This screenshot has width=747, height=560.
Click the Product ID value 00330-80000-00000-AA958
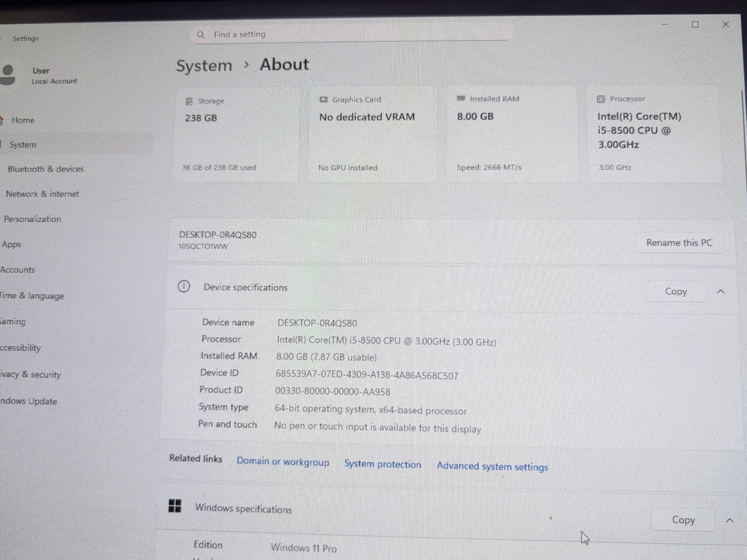click(333, 392)
